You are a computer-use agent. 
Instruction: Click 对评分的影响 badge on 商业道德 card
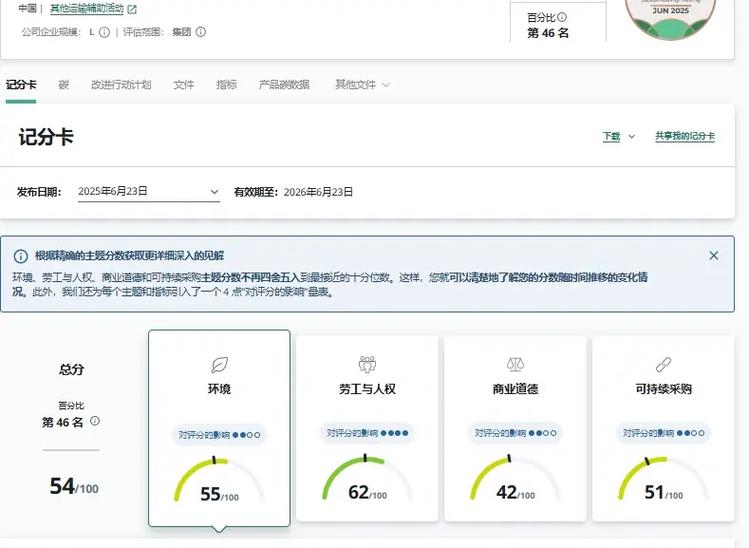(515, 433)
